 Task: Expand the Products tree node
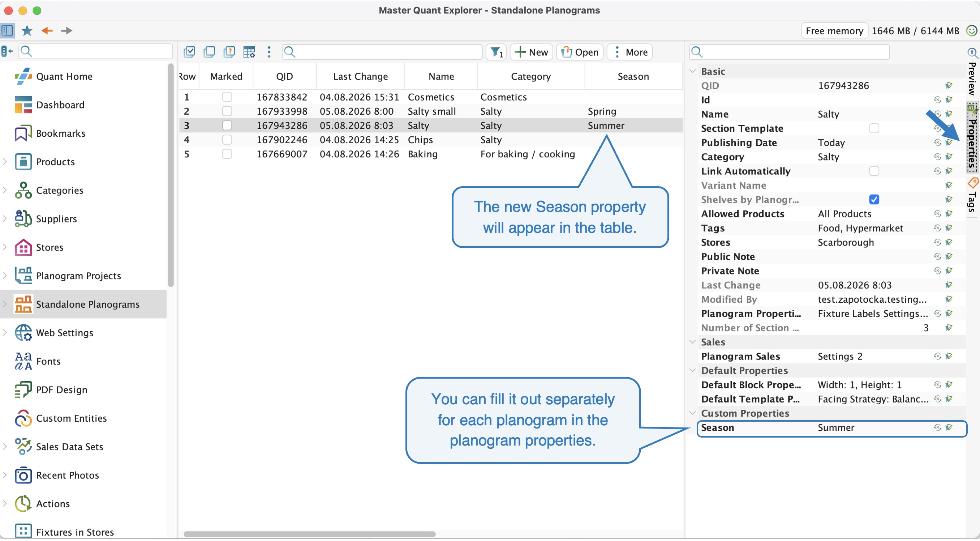tap(5, 162)
